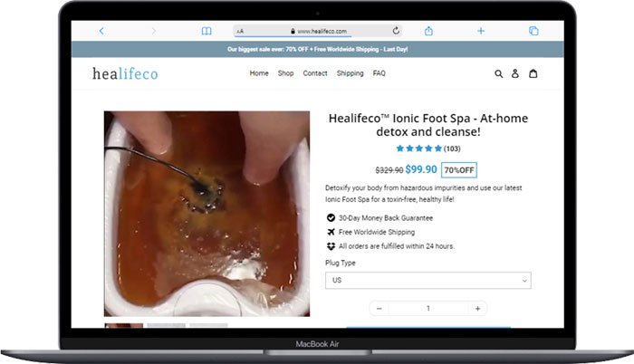Click the quantity field showing 1

428,309
